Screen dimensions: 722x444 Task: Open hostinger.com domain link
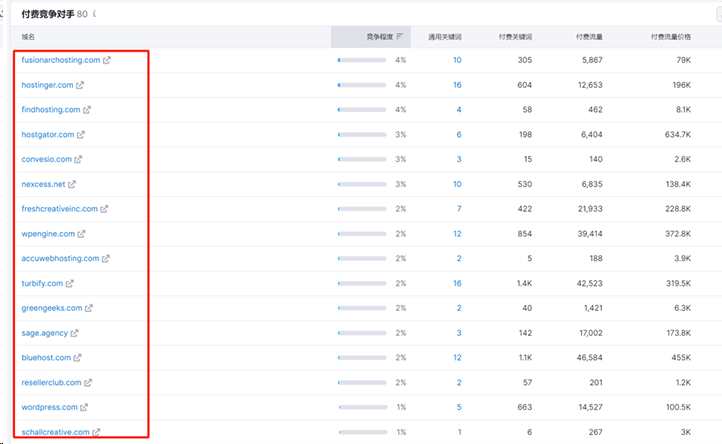click(x=47, y=85)
